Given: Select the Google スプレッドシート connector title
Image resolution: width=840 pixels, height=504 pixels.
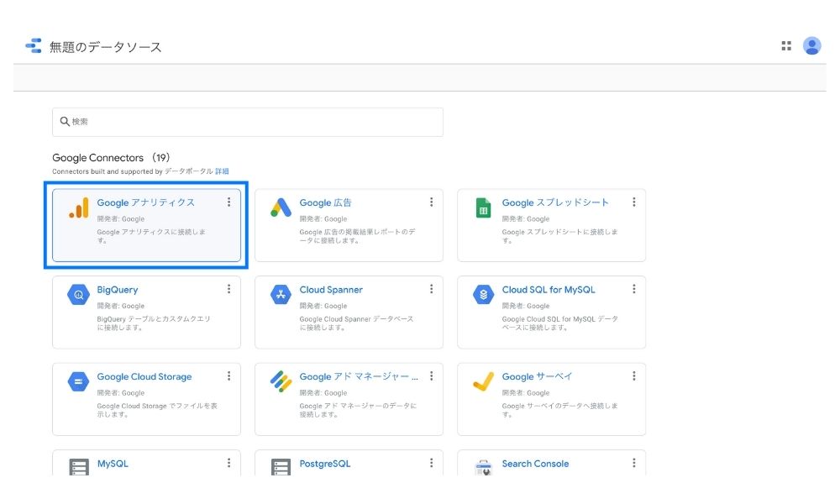Looking at the screenshot, I should click(x=555, y=202).
